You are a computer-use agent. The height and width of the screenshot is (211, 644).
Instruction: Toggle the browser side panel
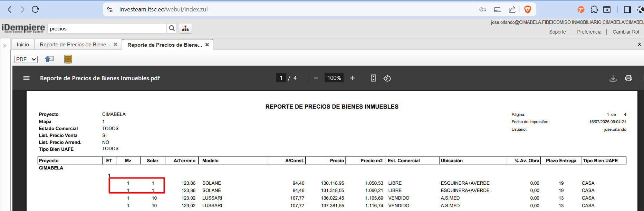[627, 9]
